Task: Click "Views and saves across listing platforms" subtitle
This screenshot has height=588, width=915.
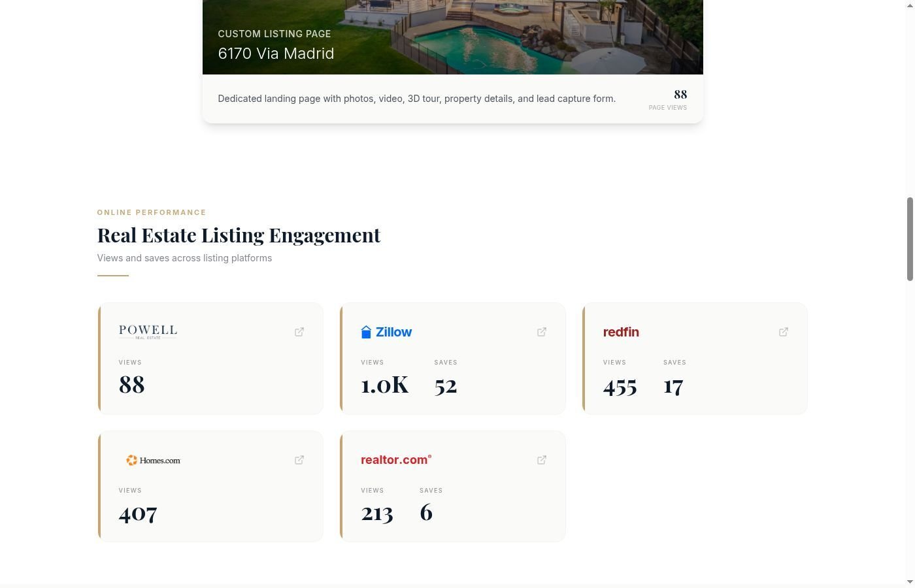Action: click(x=184, y=258)
